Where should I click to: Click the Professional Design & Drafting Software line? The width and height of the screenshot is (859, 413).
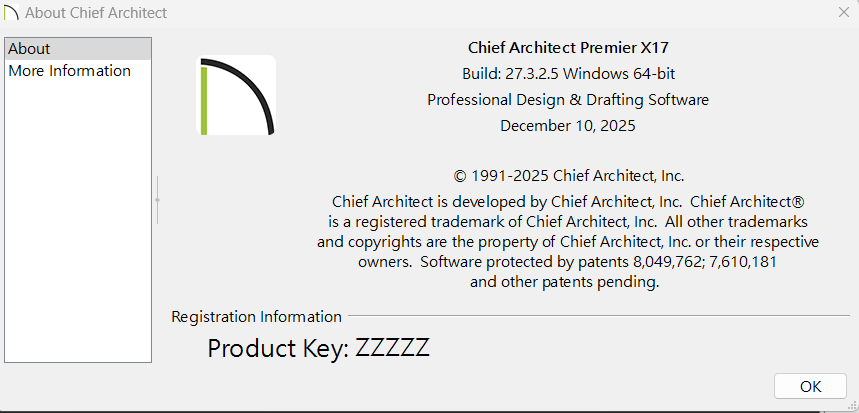pyautogui.click(x=567, y=99)
